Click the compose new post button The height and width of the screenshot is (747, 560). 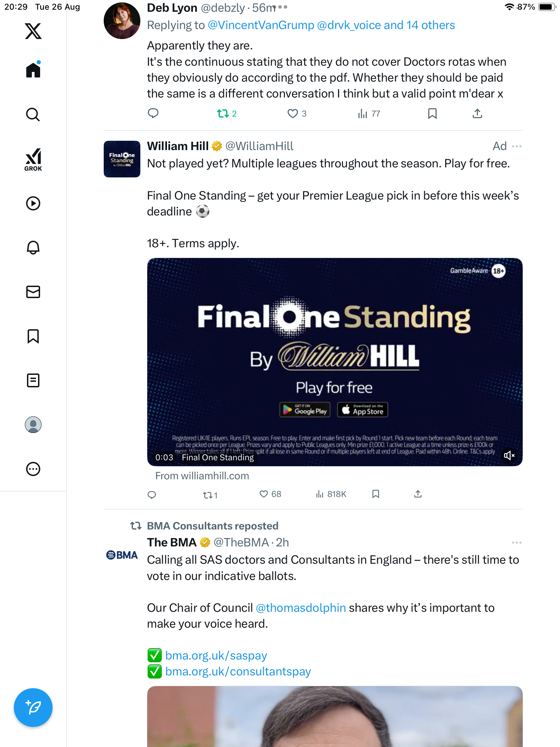[33, 708]
